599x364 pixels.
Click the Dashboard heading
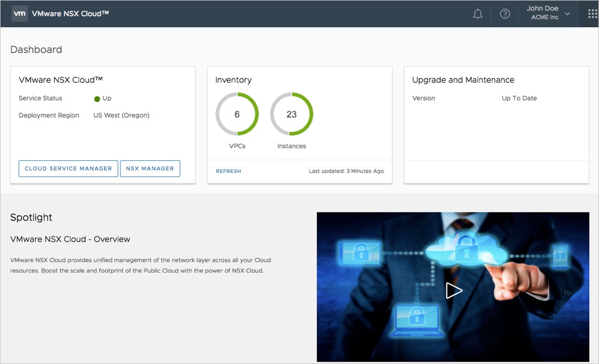click(x=36, y=49)
